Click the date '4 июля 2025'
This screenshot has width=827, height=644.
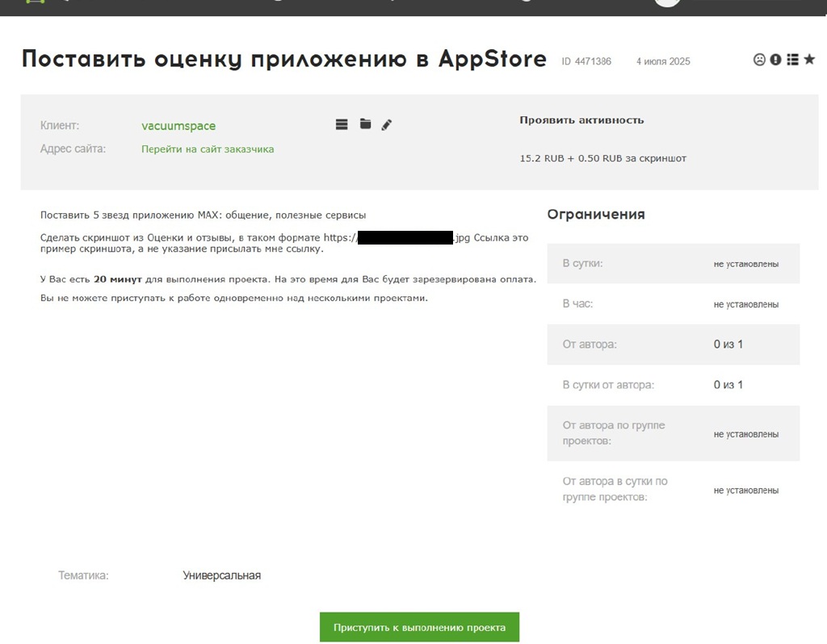click(663, 61)
